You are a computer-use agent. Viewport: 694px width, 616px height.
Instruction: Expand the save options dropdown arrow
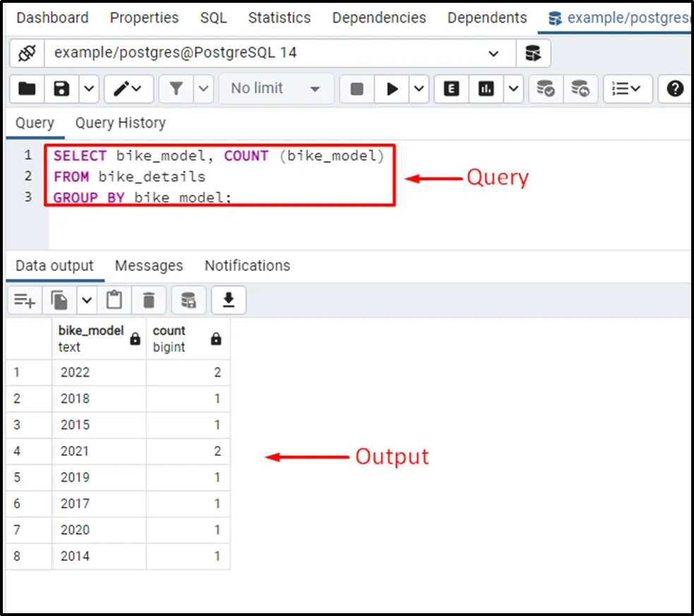click(89, 89)
